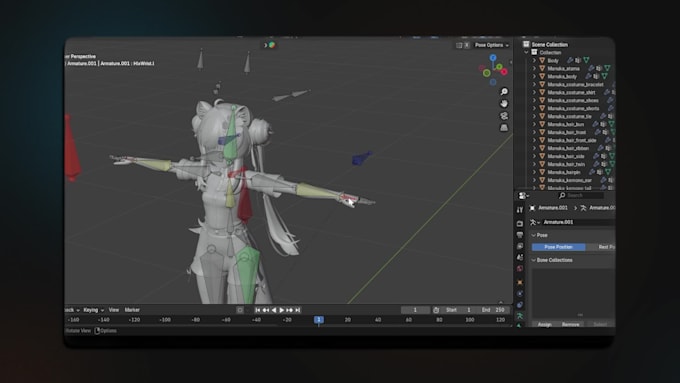This screenshot has height=383, width=680.
Task: Click the modifier wrench icon on Body row
Action: coord(570,60)
